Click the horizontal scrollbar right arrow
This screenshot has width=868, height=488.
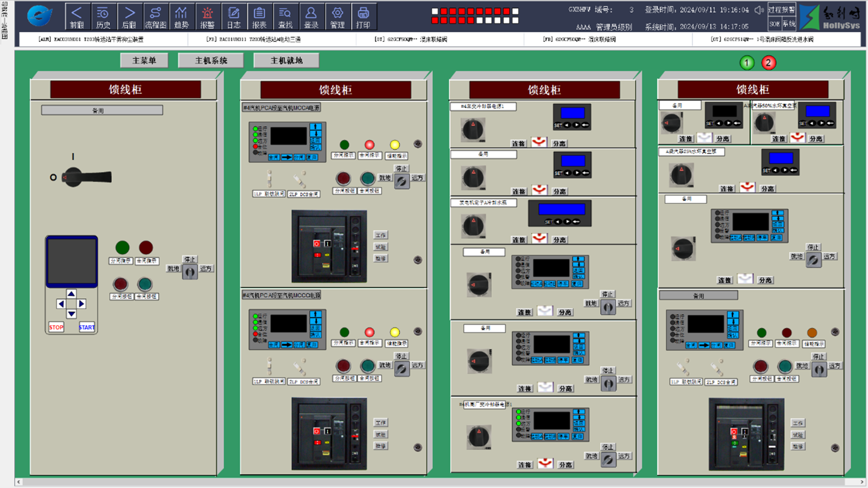click(862, 482)
